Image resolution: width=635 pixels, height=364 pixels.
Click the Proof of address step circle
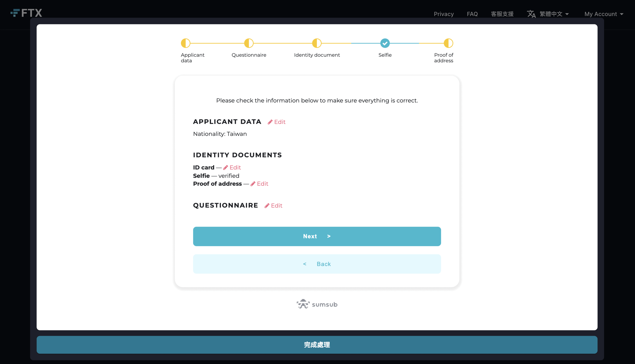(x=448, y=43)
